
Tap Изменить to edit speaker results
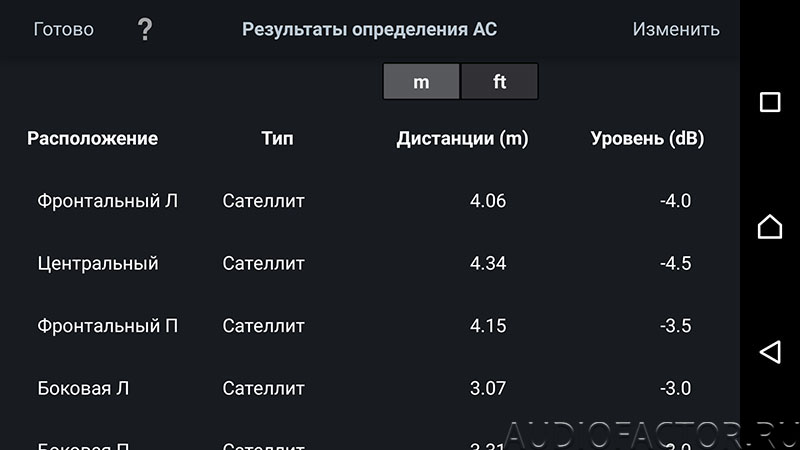676,30
